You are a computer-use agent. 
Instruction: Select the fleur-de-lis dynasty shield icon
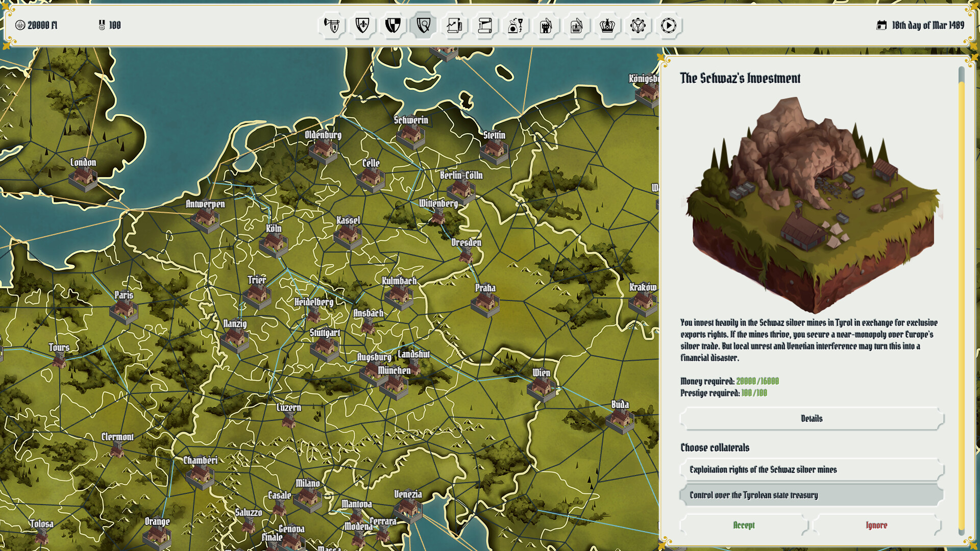pos(362,26)
